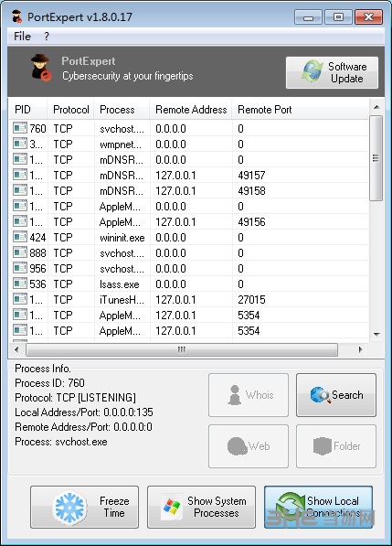Click the vertical scrollbar up arrow
The image size is (392, 546).
pos(376,107)
